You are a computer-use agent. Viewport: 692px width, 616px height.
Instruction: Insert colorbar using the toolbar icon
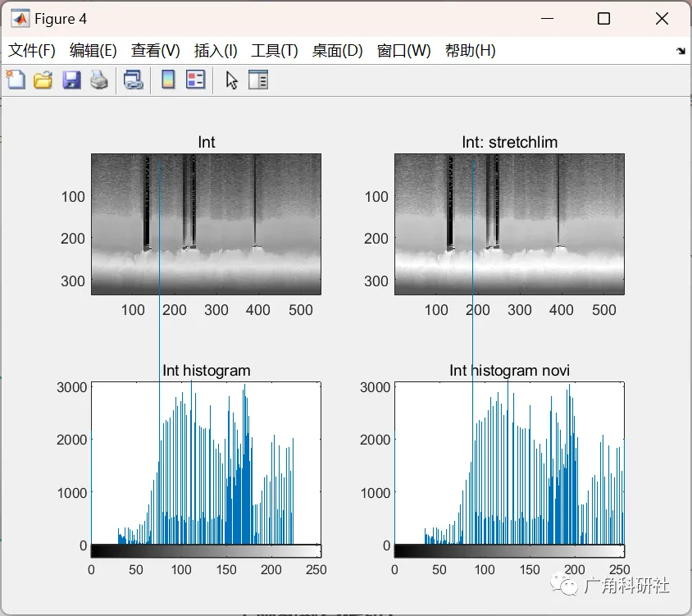click(168, 80)
